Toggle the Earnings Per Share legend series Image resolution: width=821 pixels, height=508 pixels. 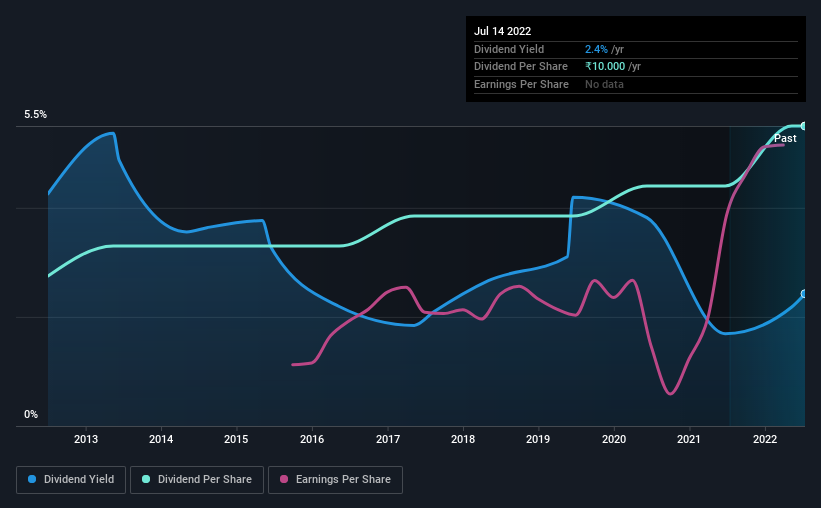tap(335, 480)
